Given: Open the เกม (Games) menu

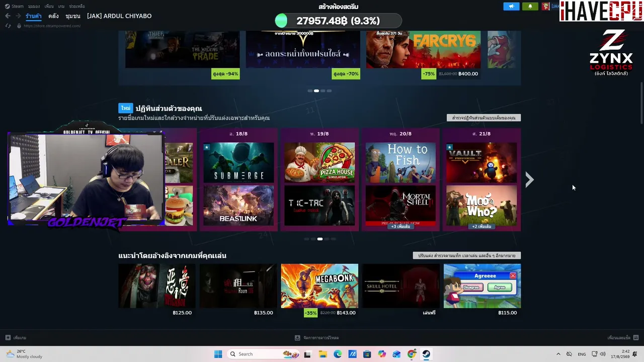Looking at the screenshot, I should pos(61,6).
